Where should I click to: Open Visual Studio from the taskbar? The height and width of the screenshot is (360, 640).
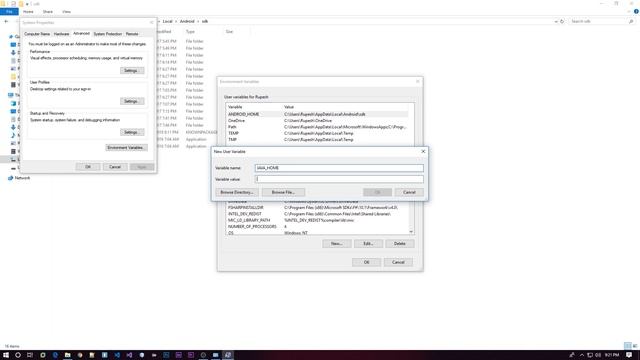click(x=129, y=355)
